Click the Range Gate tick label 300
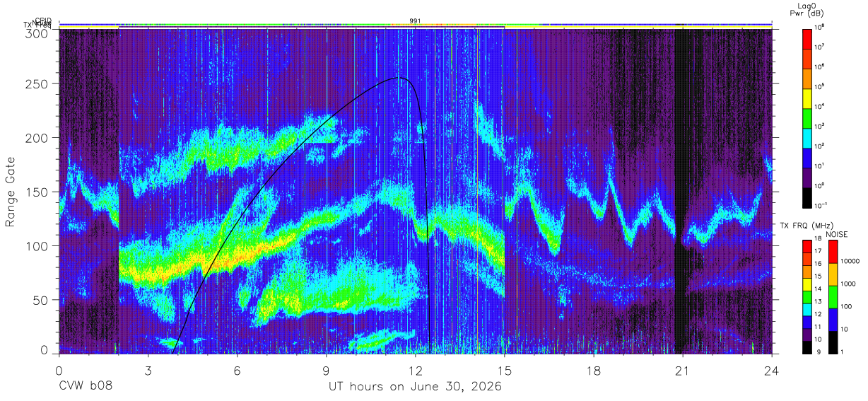The width and height of the screenshot is (868, 401). click(37, 33)
